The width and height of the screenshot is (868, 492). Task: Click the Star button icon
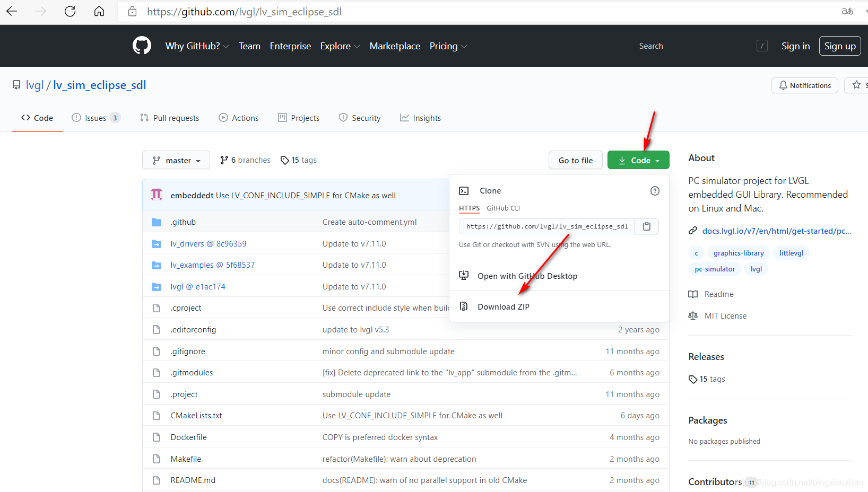coord(856,85)
